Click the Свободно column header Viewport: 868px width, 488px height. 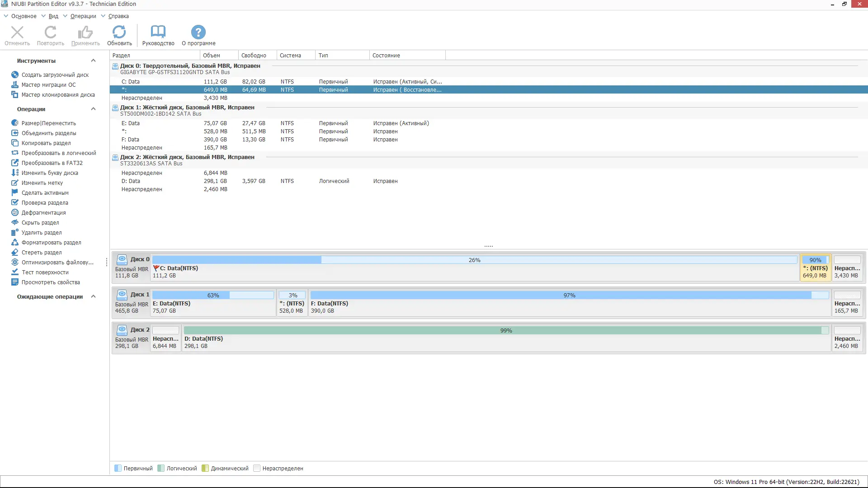(x=254, y=55)
